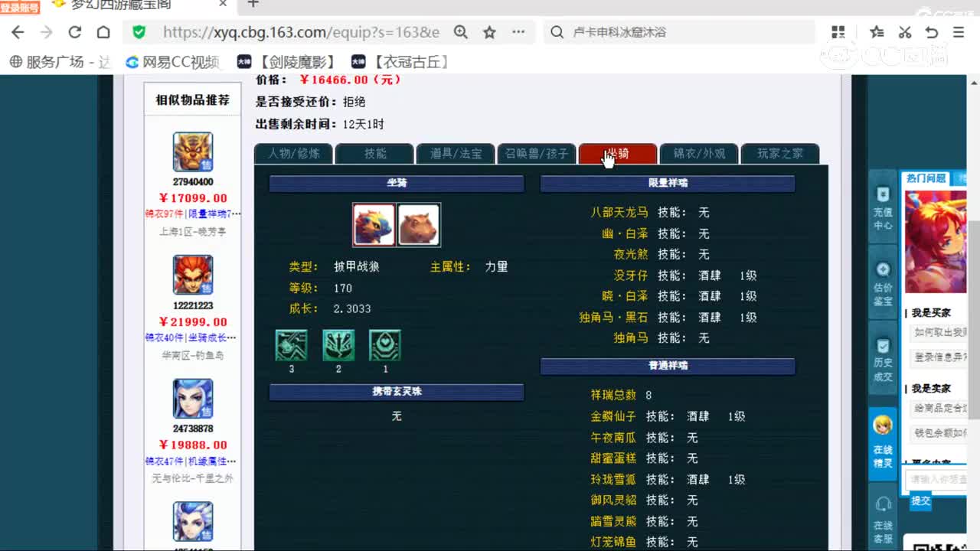Select the second mount portrait thumbnail
This screenshot has width=980, height=551.
[420, 226]
